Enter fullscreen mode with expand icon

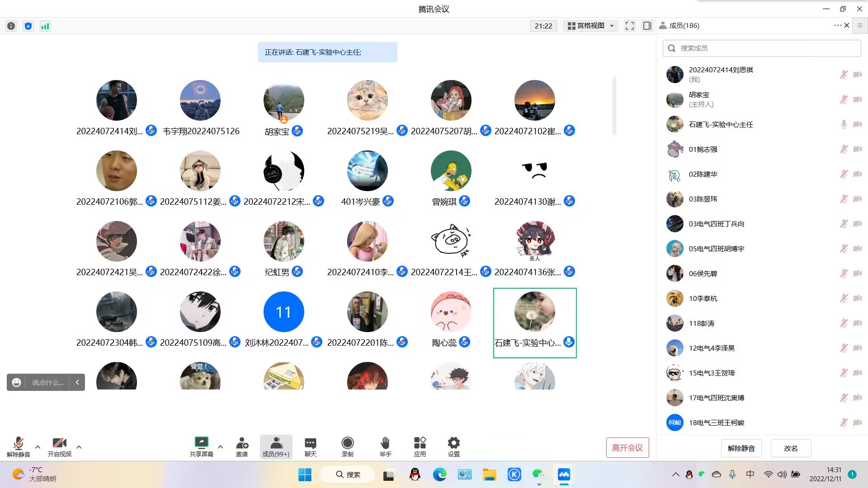click(x=630, y=26)
